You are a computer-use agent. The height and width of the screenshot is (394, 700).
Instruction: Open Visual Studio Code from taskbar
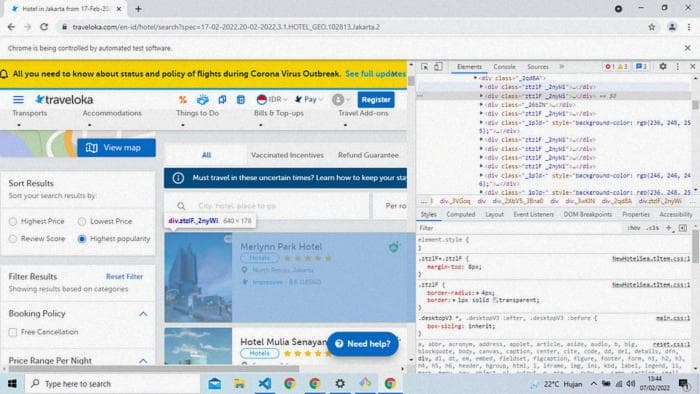265,383
